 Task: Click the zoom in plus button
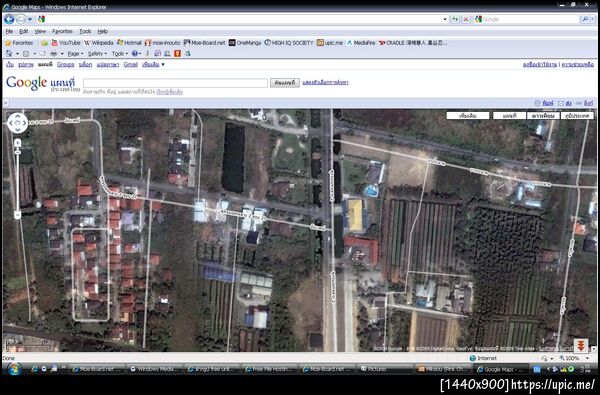pyautogui.click(x=18, y=143)
